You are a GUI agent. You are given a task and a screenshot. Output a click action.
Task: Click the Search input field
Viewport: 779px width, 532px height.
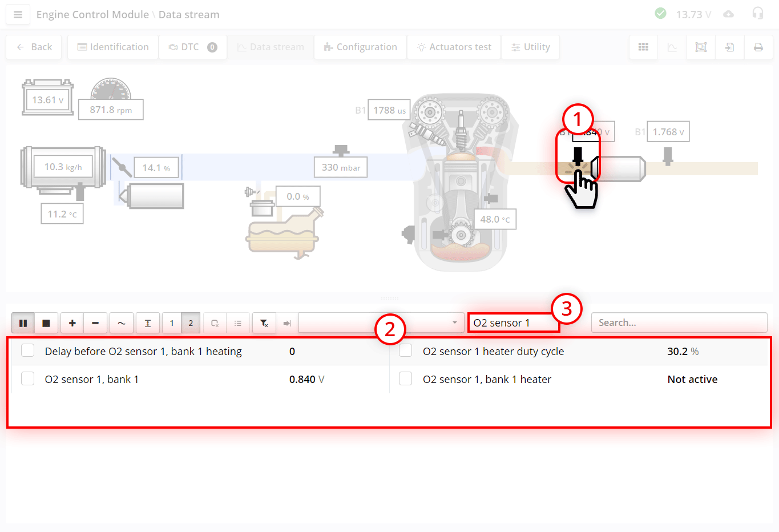click(x=679, y=323)
